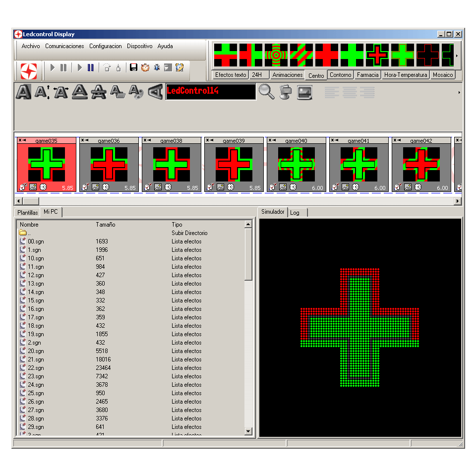Click the file list scroll down arrow
The image size is (476, 476).
point(248,431)
